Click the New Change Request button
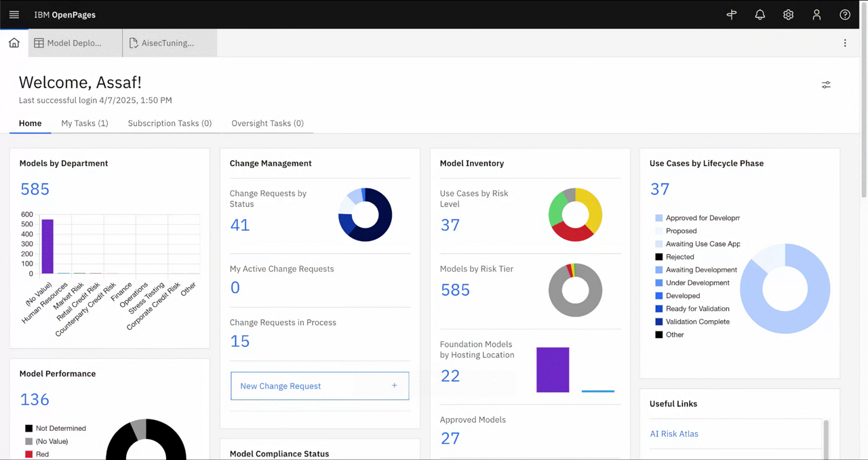 coord(319,385)
